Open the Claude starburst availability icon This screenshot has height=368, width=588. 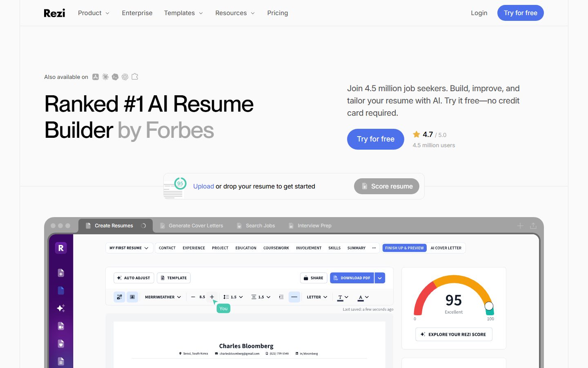pyautogui.click(x=105, y=77)
